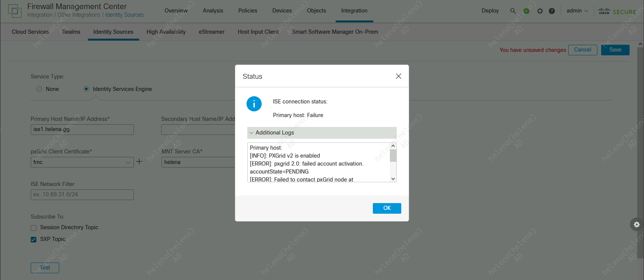Open the Policies menu

pyautogui.click(x=247, y=11)
